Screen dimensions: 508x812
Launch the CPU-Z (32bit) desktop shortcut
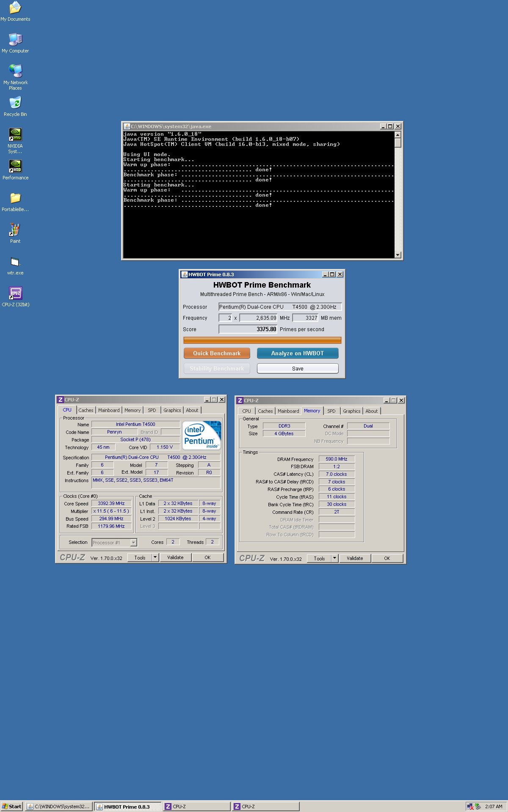click(x=15, y=297)
